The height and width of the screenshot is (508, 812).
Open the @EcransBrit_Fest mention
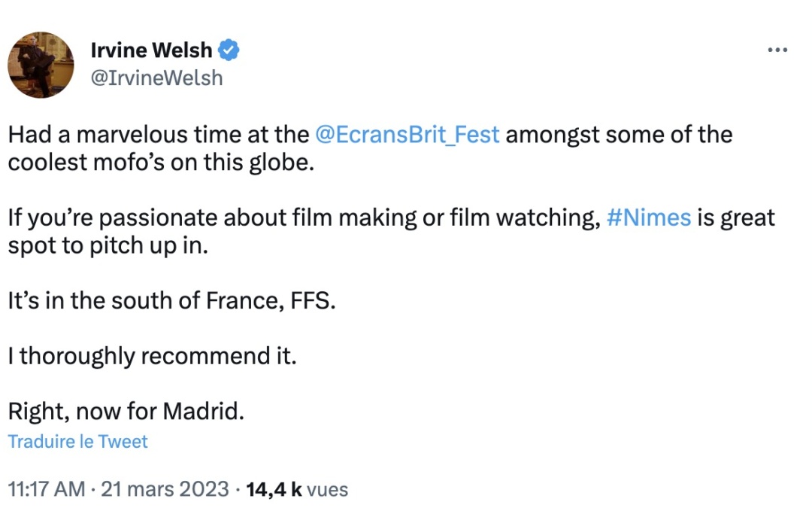click(x=407, y=135)
